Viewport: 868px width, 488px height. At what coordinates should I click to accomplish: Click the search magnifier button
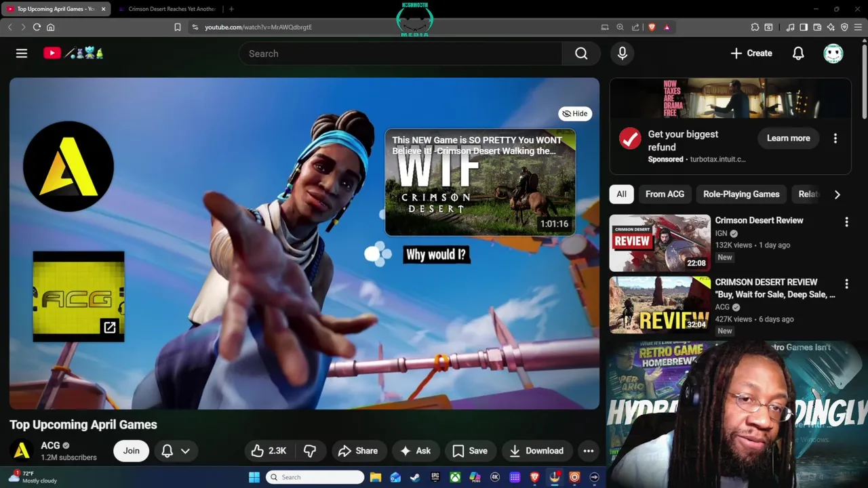581,54
